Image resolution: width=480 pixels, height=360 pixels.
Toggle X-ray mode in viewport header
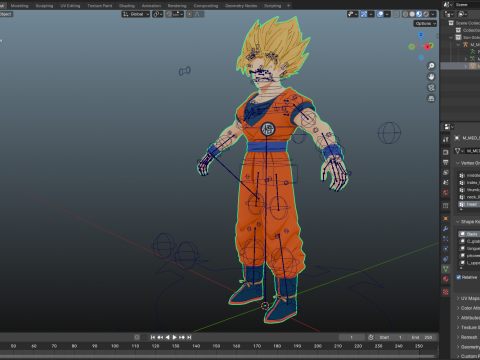(x=396, y=14)
